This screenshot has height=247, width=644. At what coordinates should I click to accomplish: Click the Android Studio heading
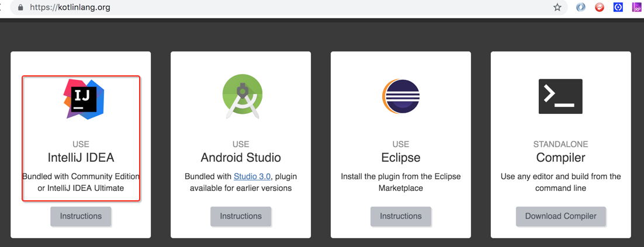click(241, 158)
